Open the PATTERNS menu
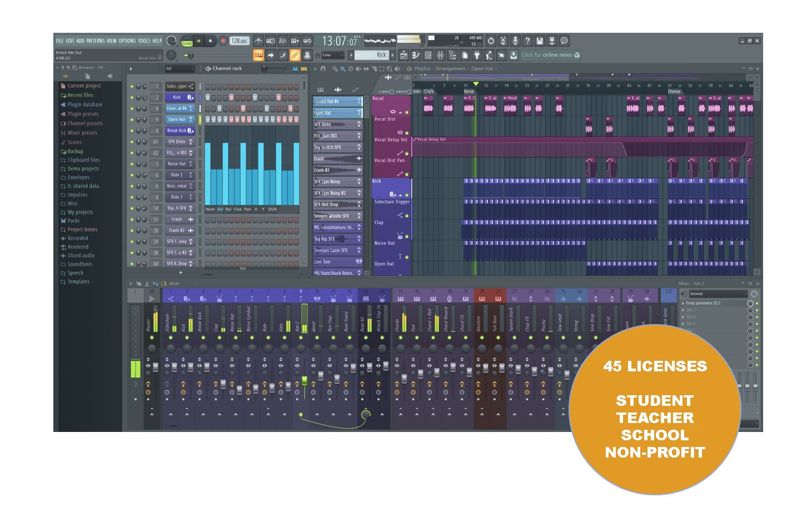The width and height of the screenshot is (812, 507). [95, 41]
